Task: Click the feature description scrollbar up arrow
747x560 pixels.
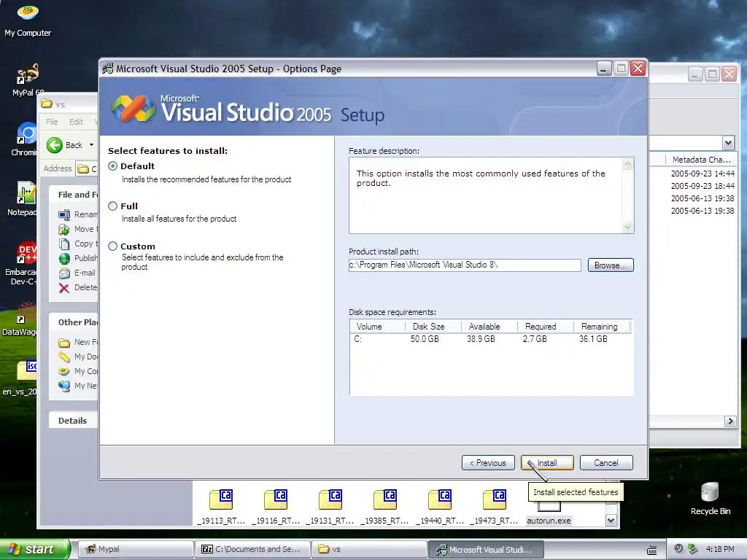Action: coord(628,164)
